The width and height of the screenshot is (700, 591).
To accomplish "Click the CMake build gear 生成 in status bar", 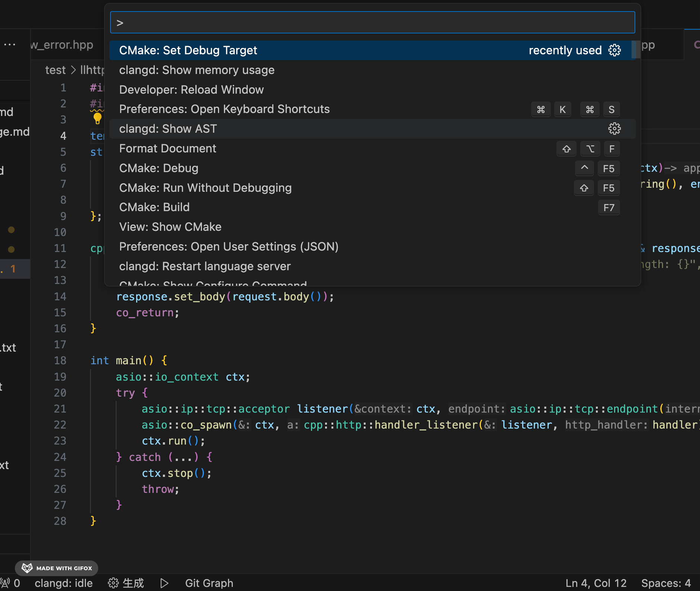I will coord(126,583).
